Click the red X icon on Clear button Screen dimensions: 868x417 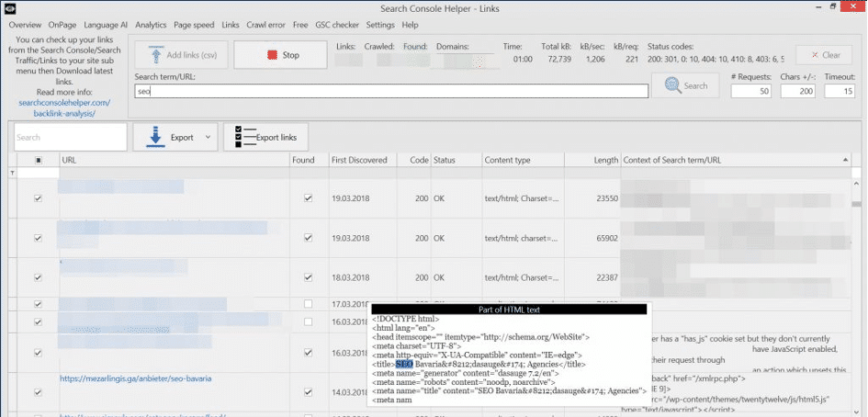pyautogui.click(x=815, y=55)
